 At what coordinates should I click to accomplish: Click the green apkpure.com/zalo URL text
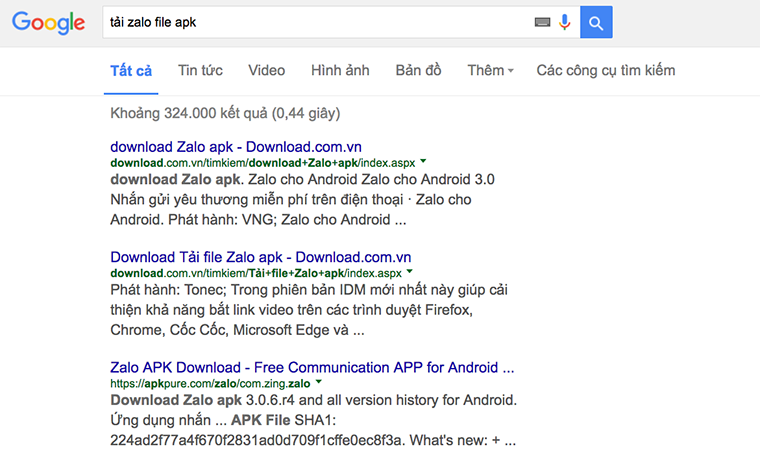point(210,383)
